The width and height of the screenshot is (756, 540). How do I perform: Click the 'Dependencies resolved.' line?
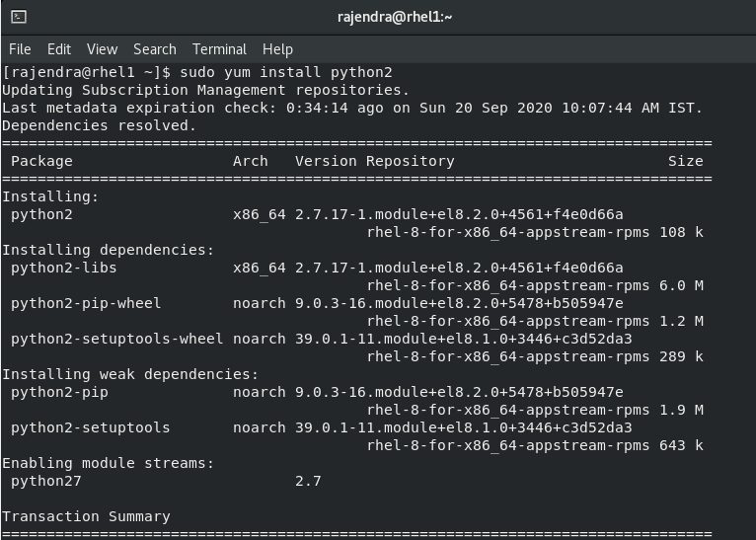point(99,125)
